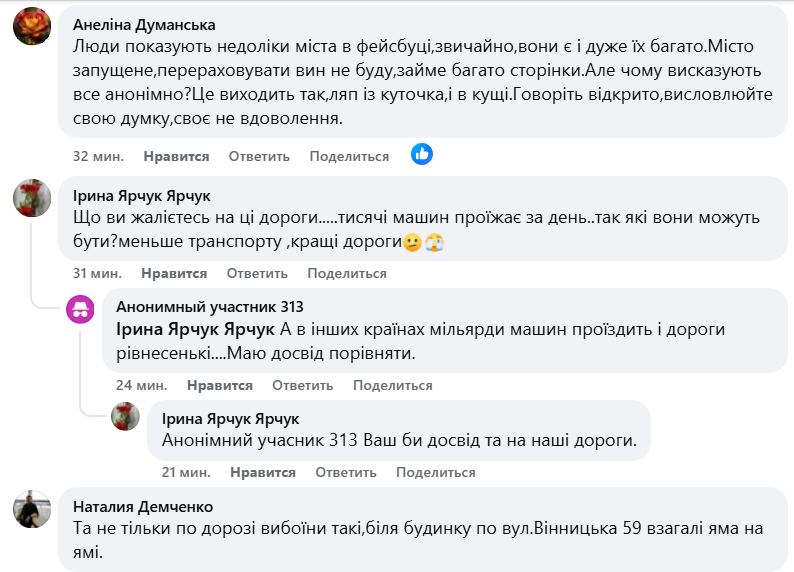Screen dimensions: 794x572
Task: Open Анеліна Думанська's profile picture
Action: pyautogui.click(x=32, y=27)
